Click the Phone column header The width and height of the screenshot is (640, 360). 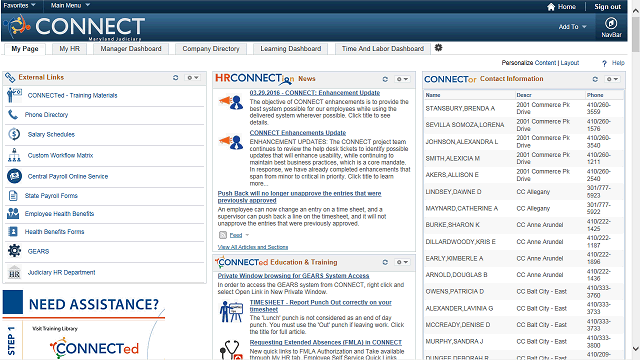pyautogui.click(x=595, y=95)
